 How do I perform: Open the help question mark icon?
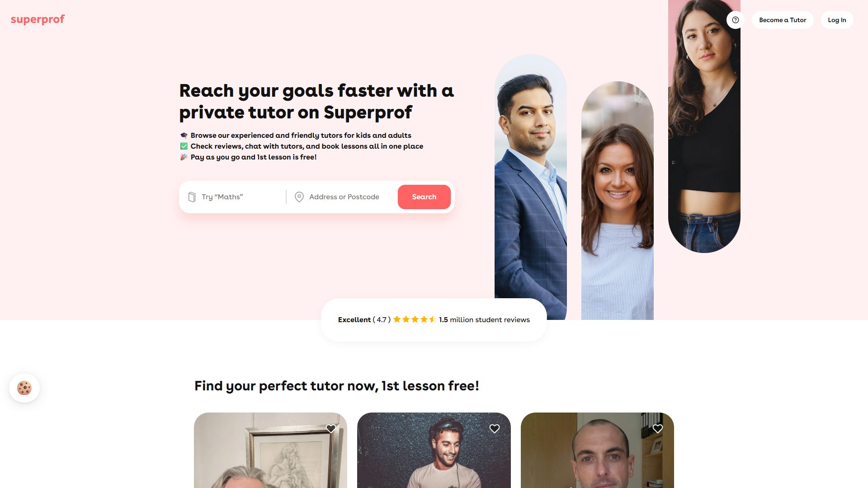tap(736, 20)
